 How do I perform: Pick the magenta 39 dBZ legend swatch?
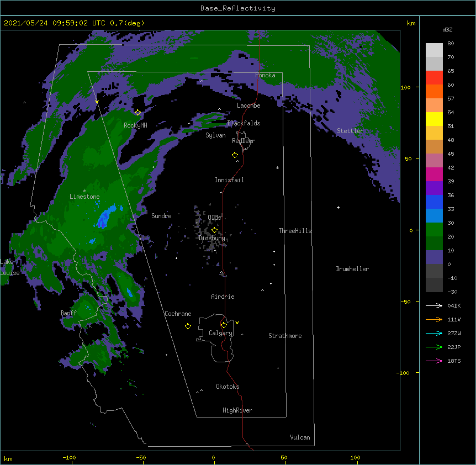point(434,174)
